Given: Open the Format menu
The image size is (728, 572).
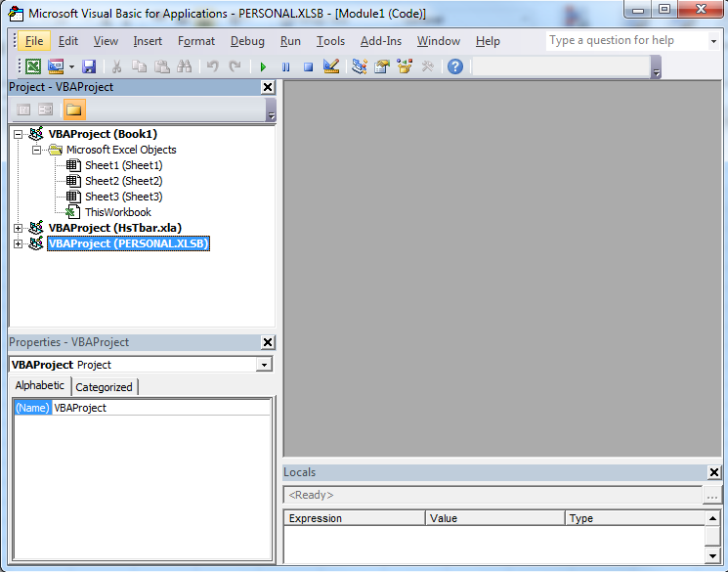Looking at the screenshot, I should (196, 41).
